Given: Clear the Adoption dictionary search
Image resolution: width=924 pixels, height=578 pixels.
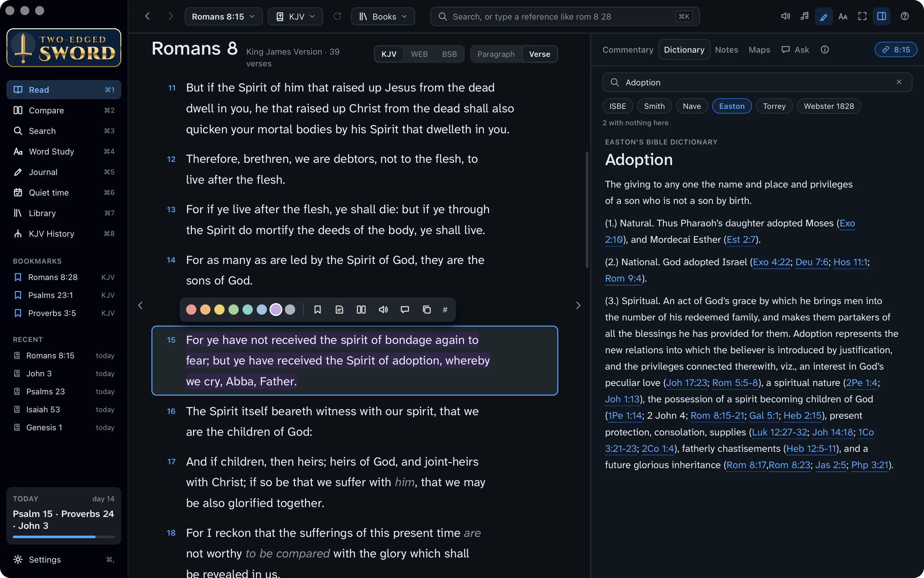Looking at the screenshot, I should tap(899, 82).
